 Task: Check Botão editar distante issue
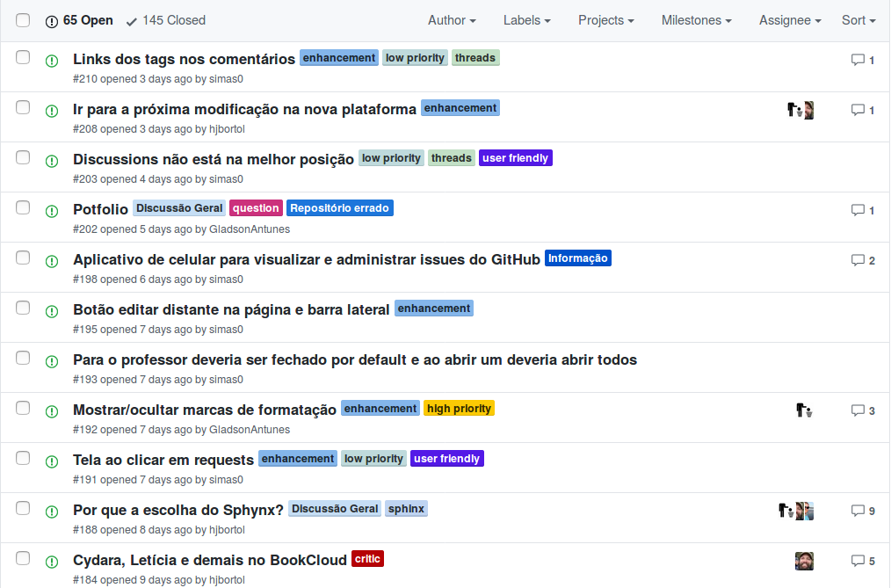point(23,308)
